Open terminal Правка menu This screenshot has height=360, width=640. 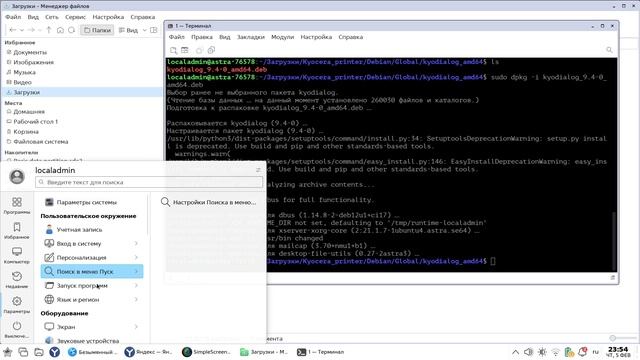click(202, 37)
